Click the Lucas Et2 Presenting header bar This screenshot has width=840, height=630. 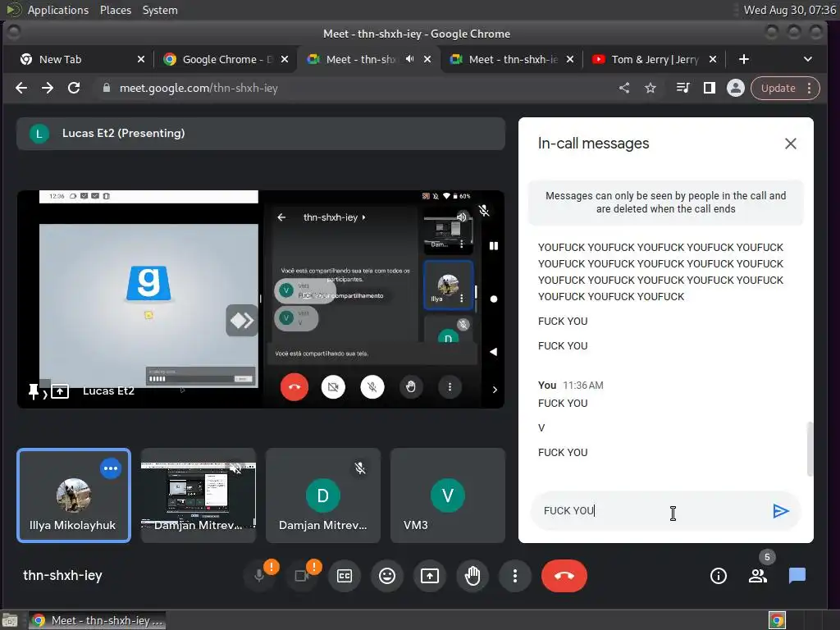tap(261, 134)
